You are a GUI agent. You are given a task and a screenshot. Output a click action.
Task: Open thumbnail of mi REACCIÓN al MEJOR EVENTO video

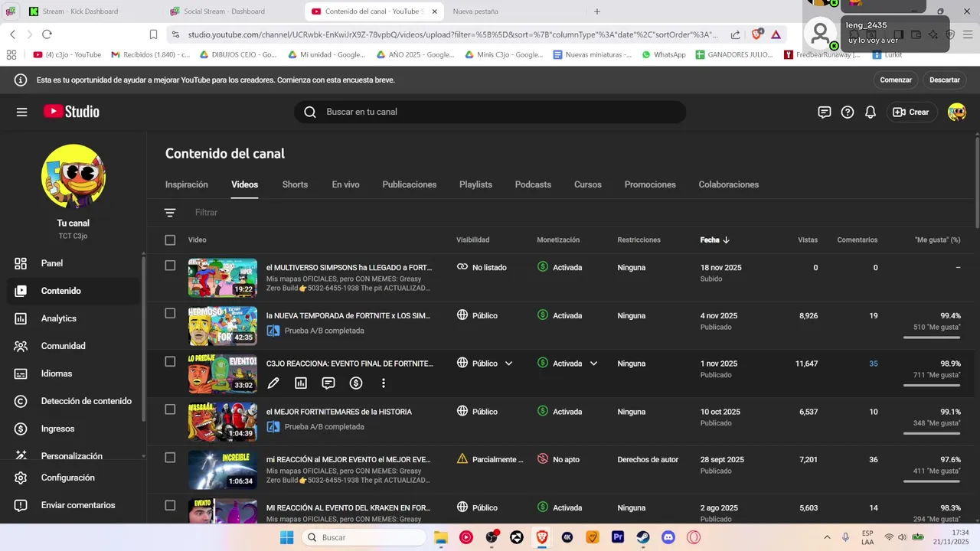pyautogui.click(x=223, y=470)
